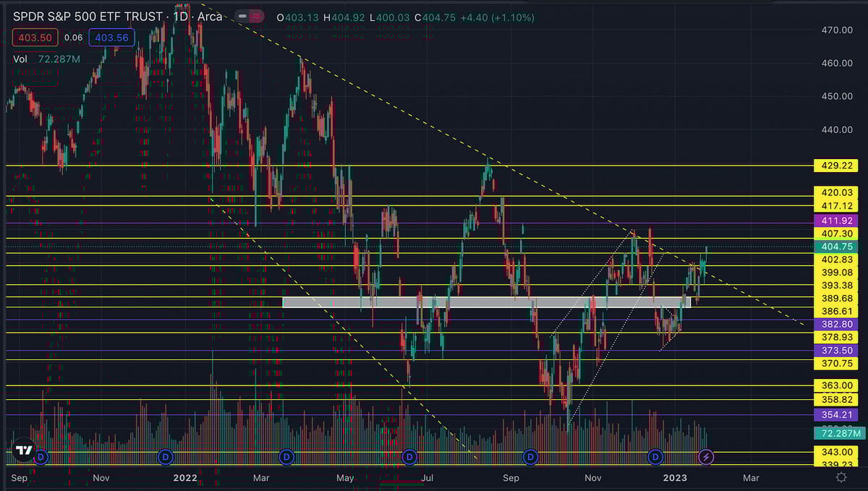Click the May label on the time axis
Image resolution: width=868 pixels, height=491 pixels.
pyautogui.click(x=345, y=477)
